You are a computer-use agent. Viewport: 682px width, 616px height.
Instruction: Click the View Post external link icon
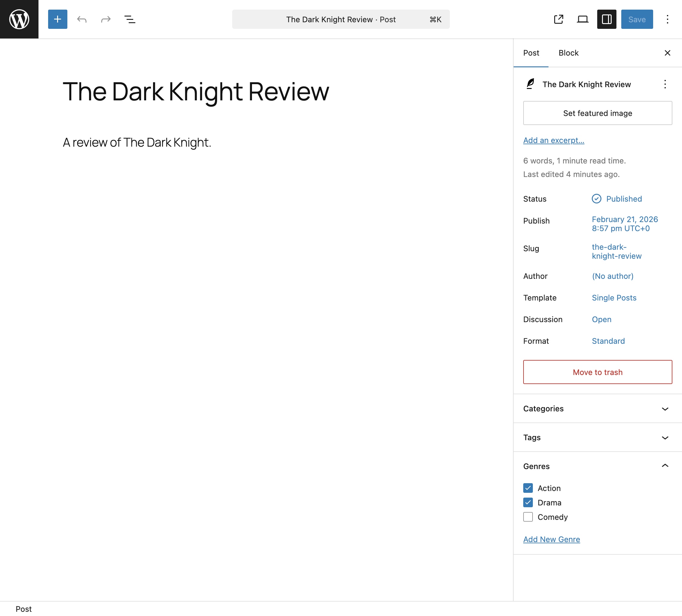coord(558,19)
